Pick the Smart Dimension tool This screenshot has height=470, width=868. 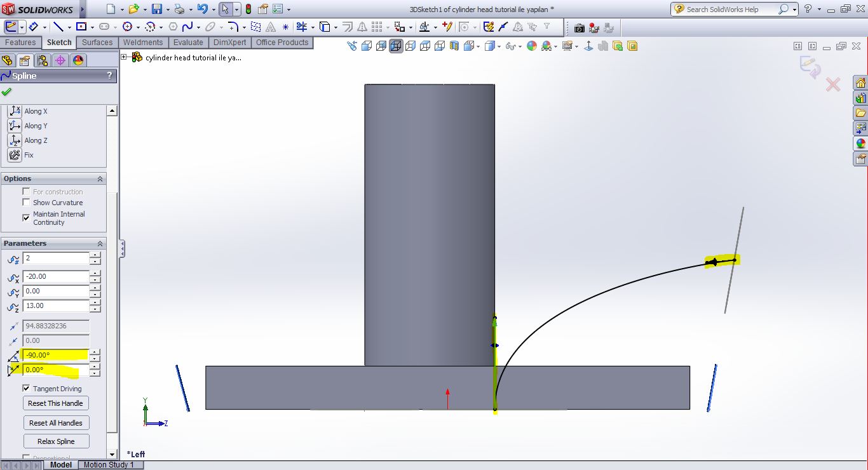[34, 27]
